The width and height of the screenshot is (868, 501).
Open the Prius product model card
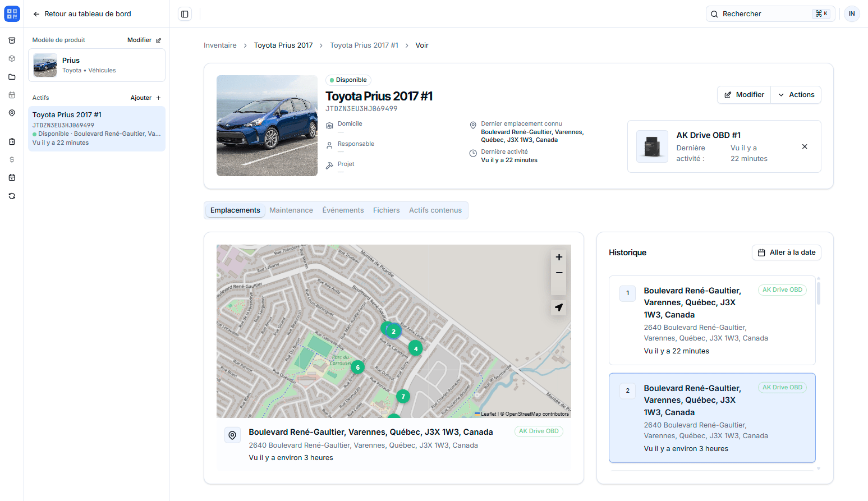point(97,65)
